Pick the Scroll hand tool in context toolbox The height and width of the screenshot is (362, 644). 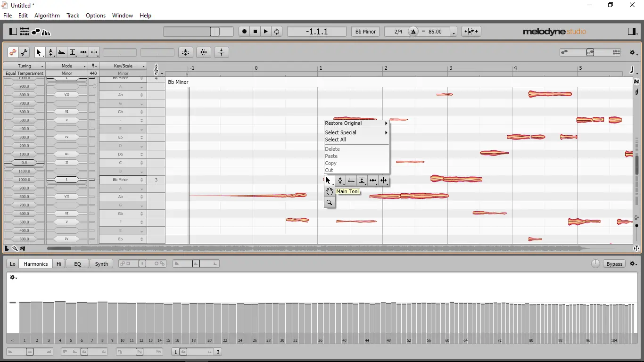coord(330,191)
